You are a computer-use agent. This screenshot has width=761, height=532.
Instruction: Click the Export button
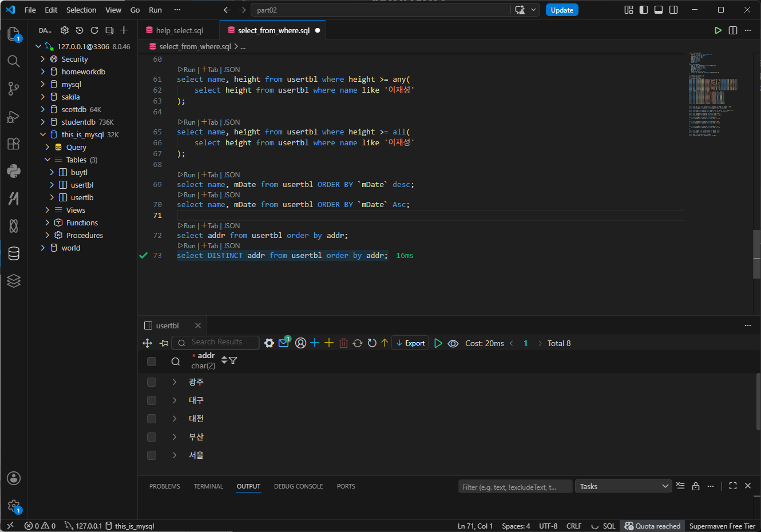point(410,343)
